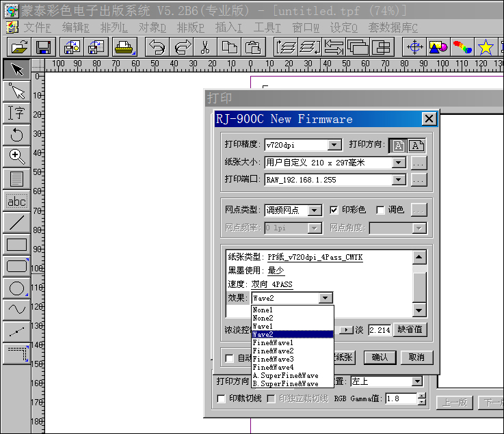Click the Paste clipboard icon

coord(253,48)
